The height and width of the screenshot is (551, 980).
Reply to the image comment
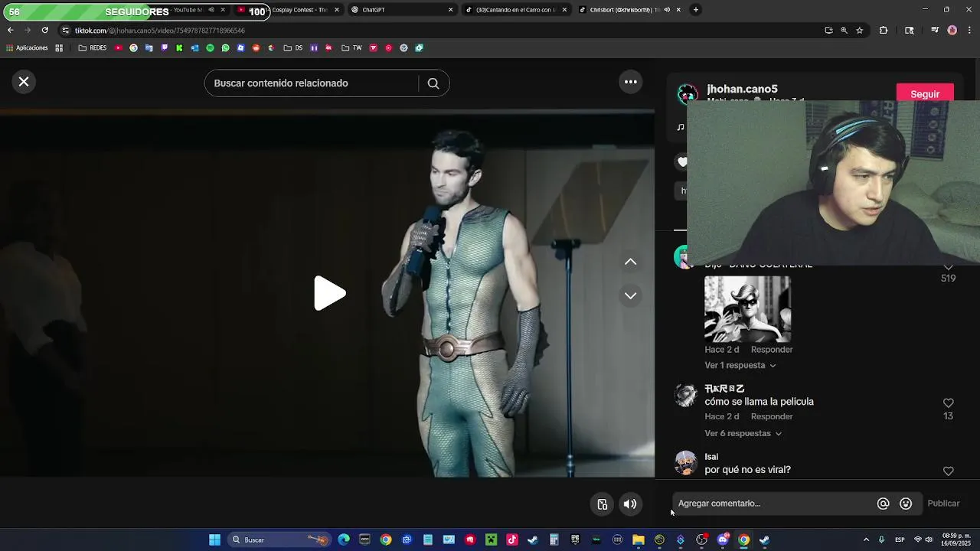[771, 350]
